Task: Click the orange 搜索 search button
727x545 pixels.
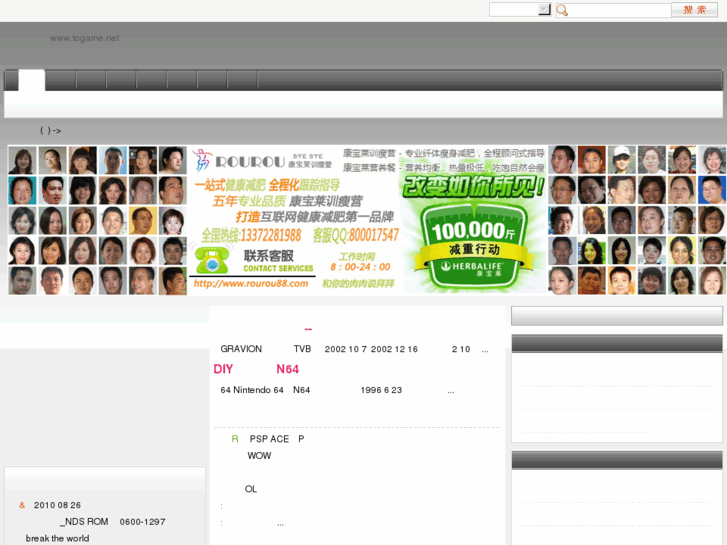Action: [x=695, y=10]
